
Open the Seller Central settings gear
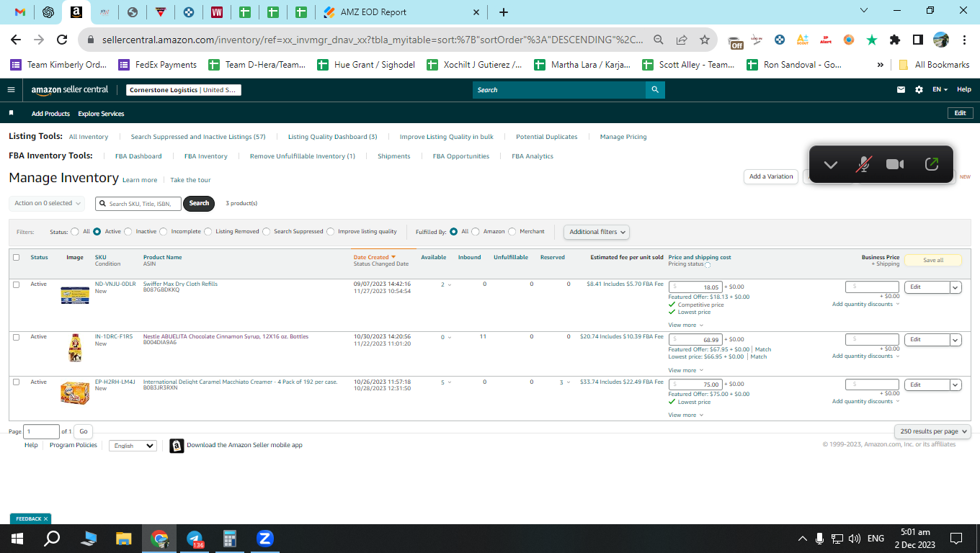[919, 90]
